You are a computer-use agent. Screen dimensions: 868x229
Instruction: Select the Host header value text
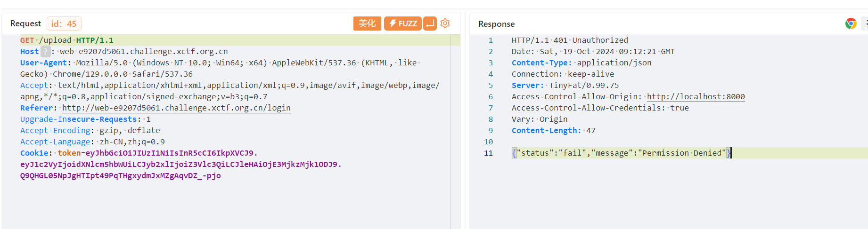point(144,51)
